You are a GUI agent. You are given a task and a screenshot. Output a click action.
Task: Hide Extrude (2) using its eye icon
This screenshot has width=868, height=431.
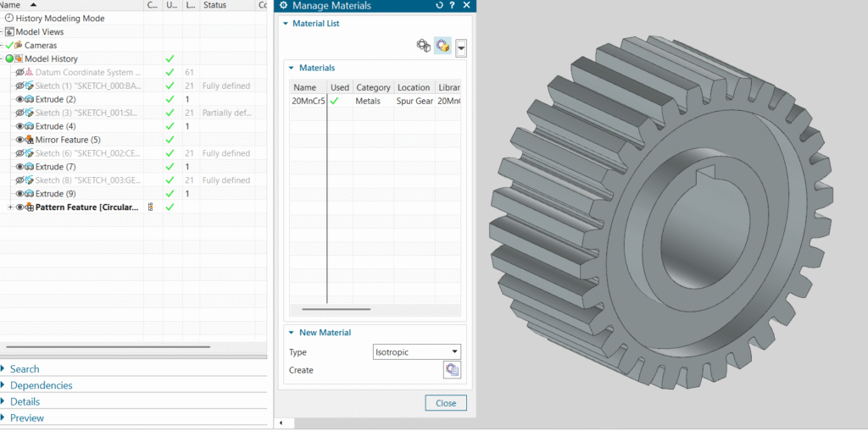click(20, 99)
